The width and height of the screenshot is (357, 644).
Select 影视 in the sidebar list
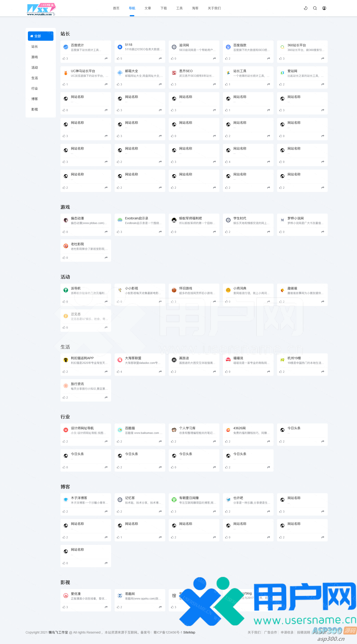point(35,109)
